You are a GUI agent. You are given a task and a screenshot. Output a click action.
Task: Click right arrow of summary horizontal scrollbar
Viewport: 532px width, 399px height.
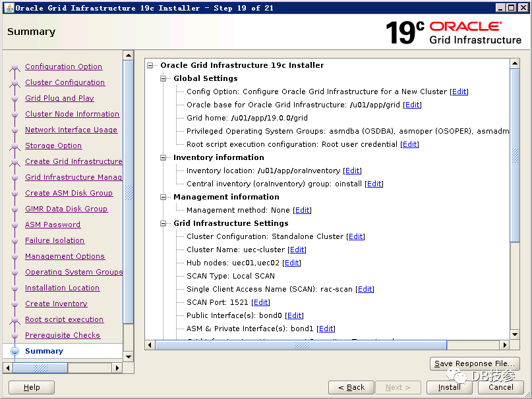[505, 345]
